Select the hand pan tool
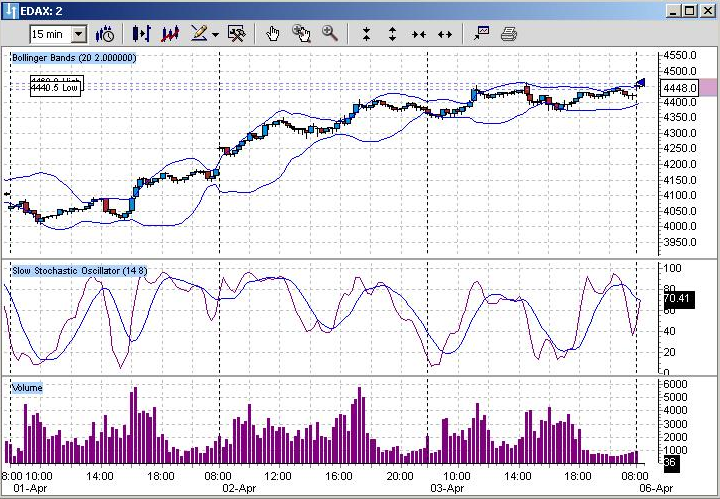The height and width of the screenshot is (499, 720). [x=273, y=34]
